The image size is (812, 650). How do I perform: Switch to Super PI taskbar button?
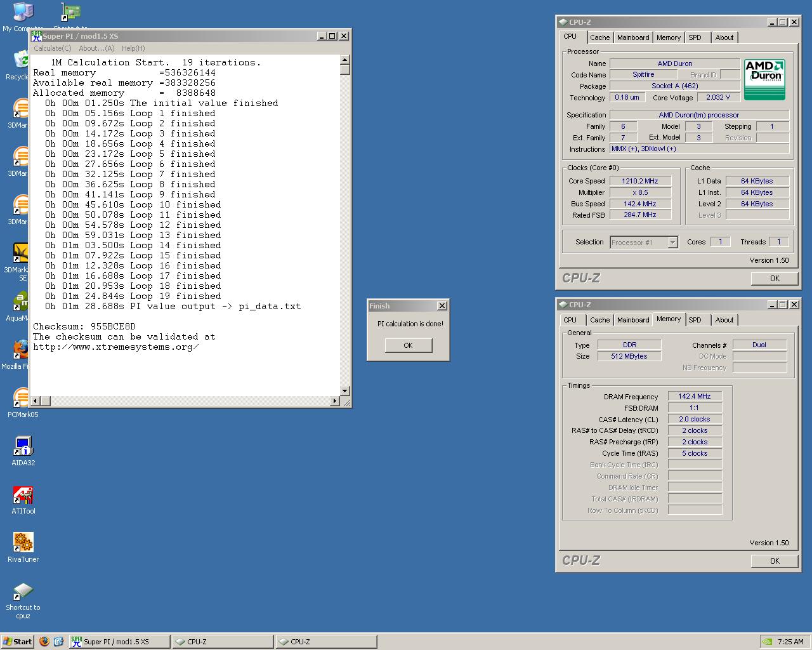click(119, 642)
